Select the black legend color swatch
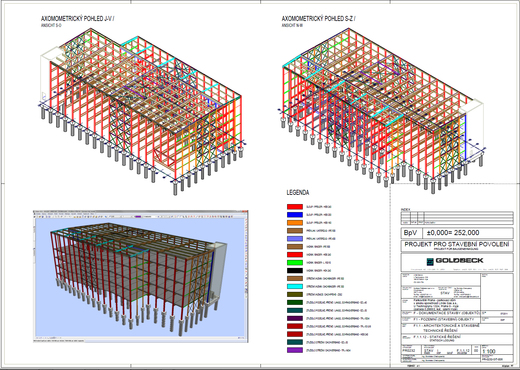Viewport: 520px width, 370px height. [x=295, y=271]
